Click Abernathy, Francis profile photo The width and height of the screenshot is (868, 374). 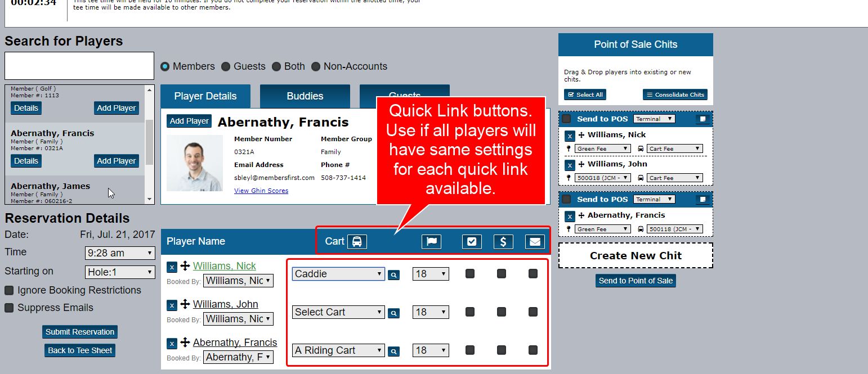tap(195, 163)
